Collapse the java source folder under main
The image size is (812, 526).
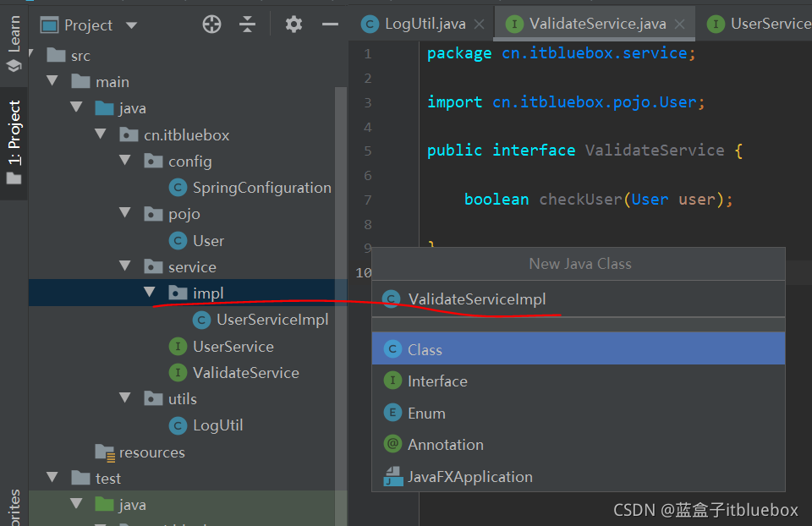tap(77, 107)
